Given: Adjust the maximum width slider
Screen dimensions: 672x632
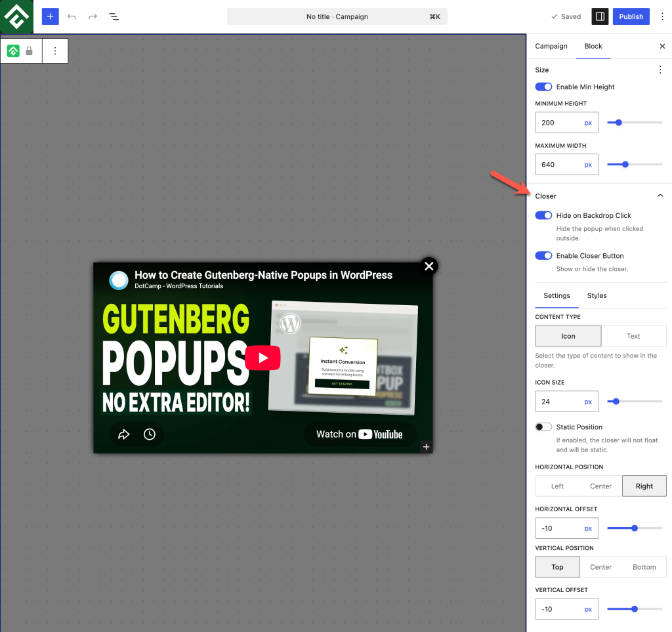Looking at the screenshot, I should tap(635, 165).
